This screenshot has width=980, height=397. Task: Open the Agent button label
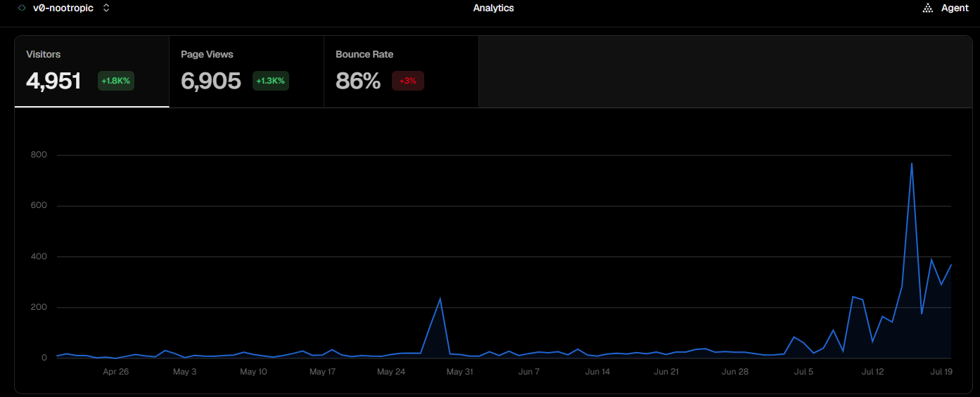(955, 8)
